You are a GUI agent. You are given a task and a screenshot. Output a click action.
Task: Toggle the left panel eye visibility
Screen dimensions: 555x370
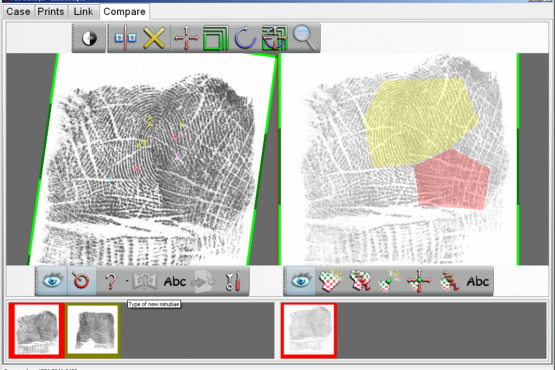[52, 281]
